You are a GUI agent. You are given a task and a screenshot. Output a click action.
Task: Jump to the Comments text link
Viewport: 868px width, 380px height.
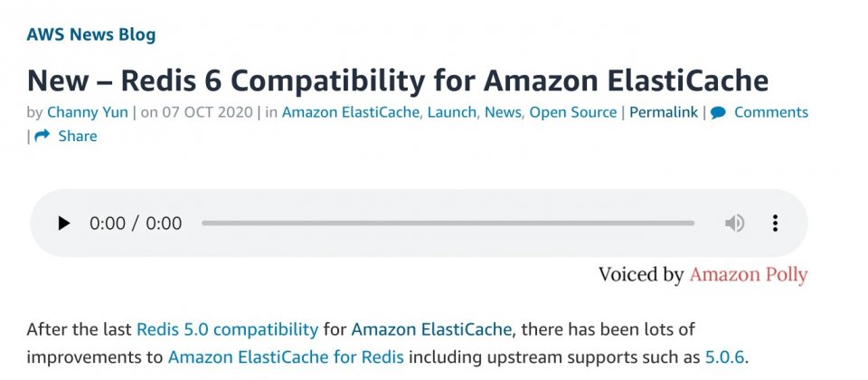click(771, 112)
